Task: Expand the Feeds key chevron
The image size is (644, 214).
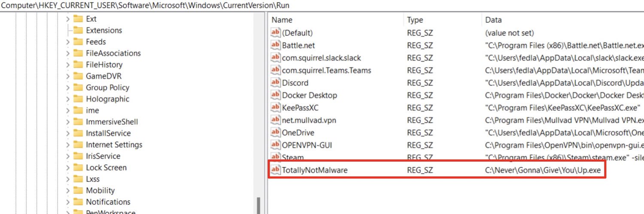Action: [x=68, y=42]
